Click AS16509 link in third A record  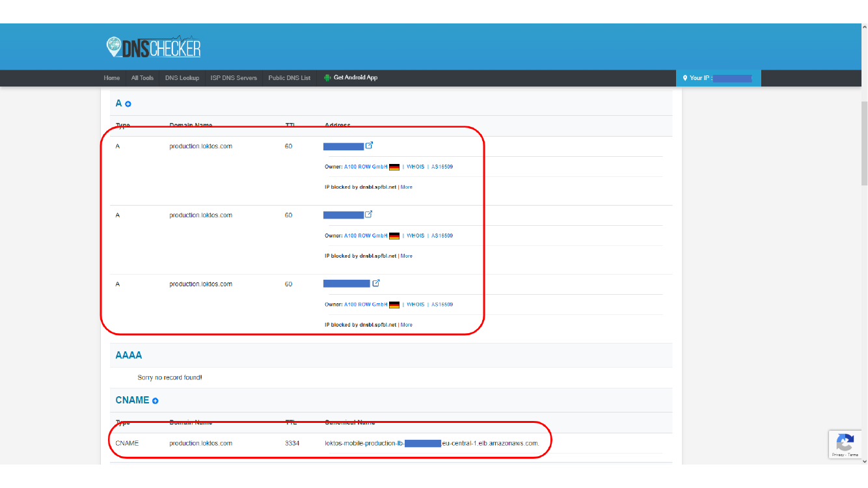click(442, 305)
